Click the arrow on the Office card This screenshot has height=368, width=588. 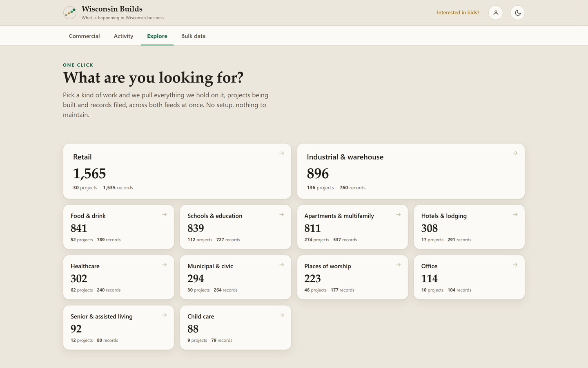tap(515, 265)
